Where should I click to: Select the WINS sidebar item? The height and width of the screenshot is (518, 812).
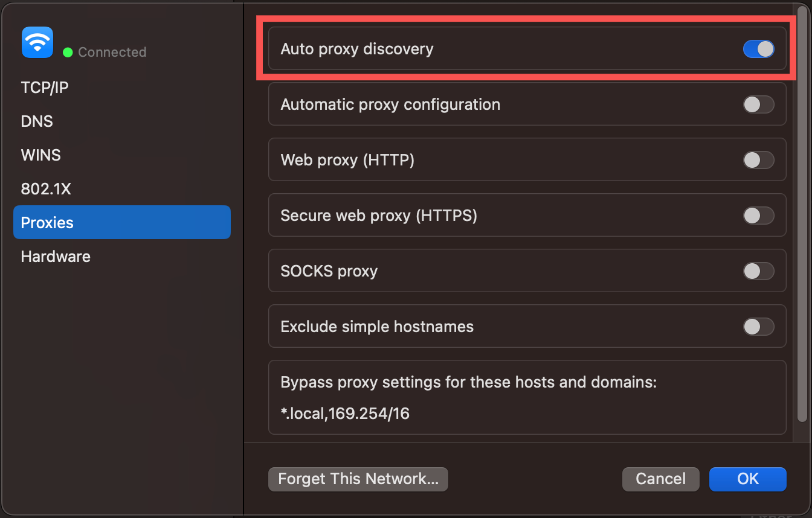(x=122, y=155)
